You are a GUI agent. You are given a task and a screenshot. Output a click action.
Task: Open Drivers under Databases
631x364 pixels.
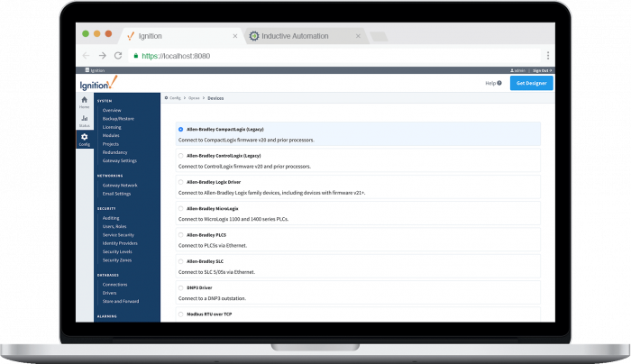(109, 293)
